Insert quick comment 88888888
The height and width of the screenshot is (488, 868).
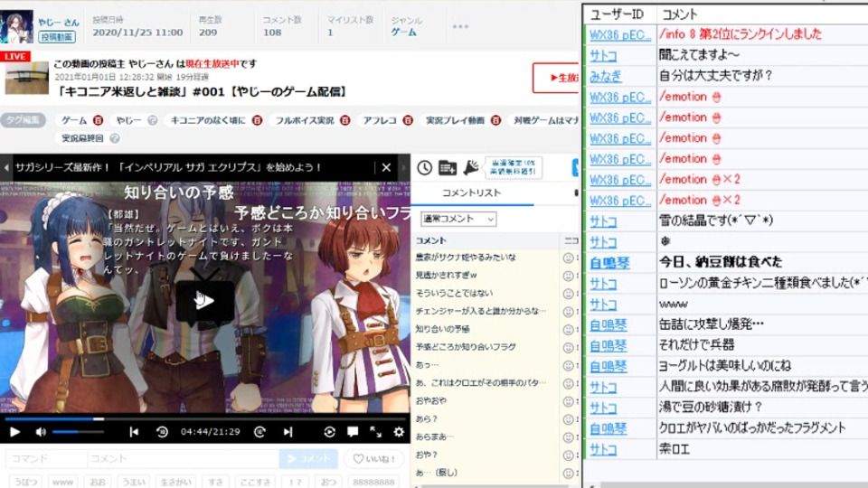pos(373,482)
